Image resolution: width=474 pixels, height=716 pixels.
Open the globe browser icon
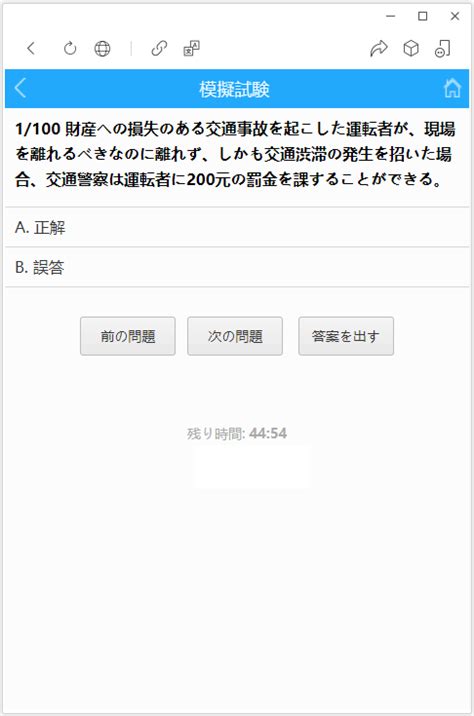click(102, 48)
